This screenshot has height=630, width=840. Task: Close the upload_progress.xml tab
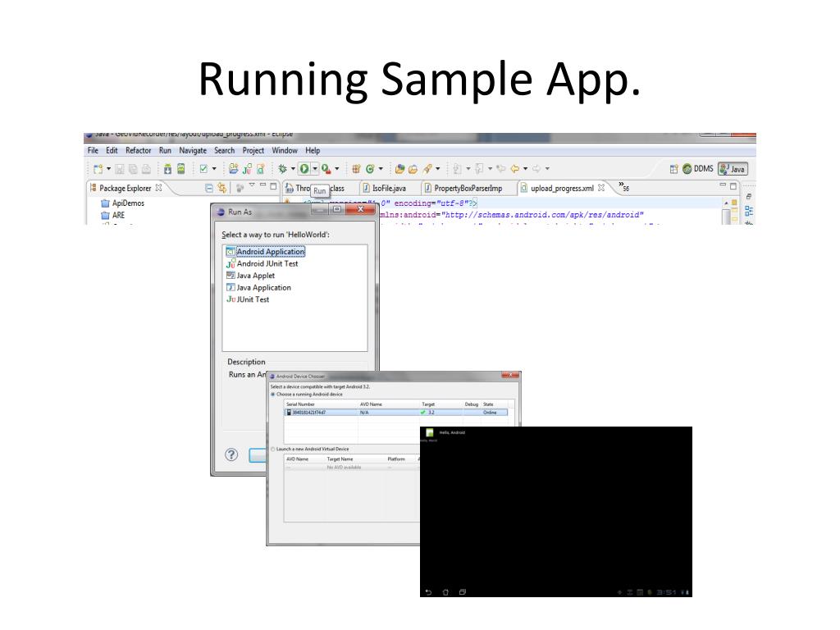[x=601, y=188]
